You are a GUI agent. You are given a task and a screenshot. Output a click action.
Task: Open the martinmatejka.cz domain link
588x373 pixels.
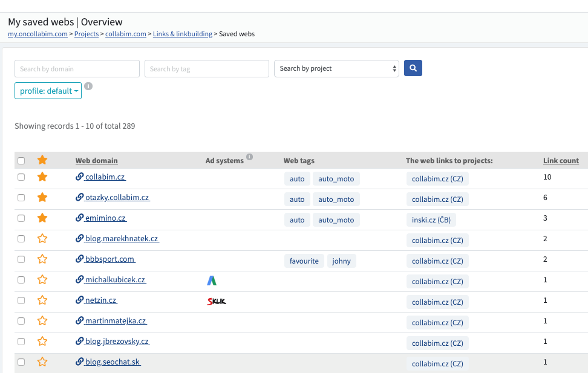click(x=116, y=321)
